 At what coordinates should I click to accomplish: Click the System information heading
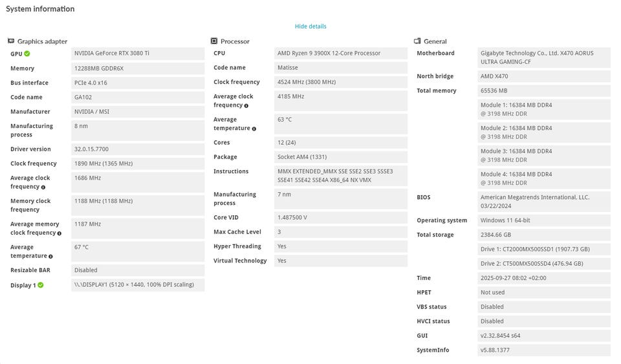click(x=40, y=8)
